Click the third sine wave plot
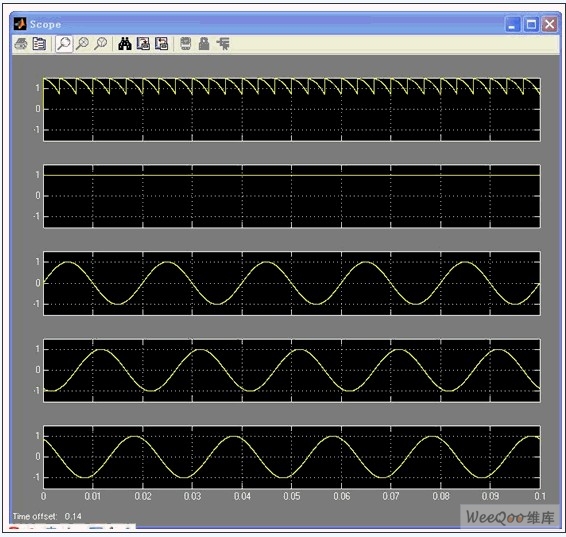 [292, 283]
